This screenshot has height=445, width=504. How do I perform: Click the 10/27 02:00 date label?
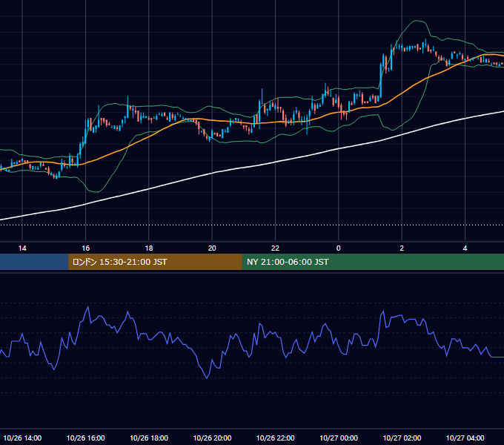pyautogui.click(x=402, y=438)
